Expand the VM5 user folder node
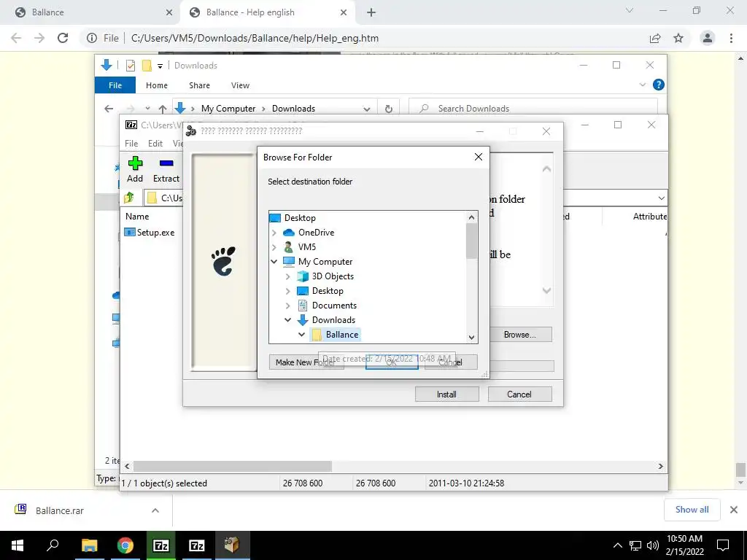 [x=274, y=247]
